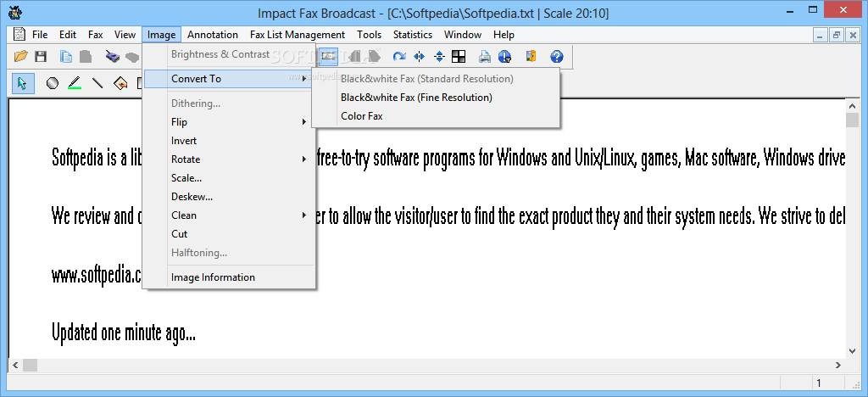Open the Fax menu
The width and height of the screenshot is (868, 397).
coord(95,34)
